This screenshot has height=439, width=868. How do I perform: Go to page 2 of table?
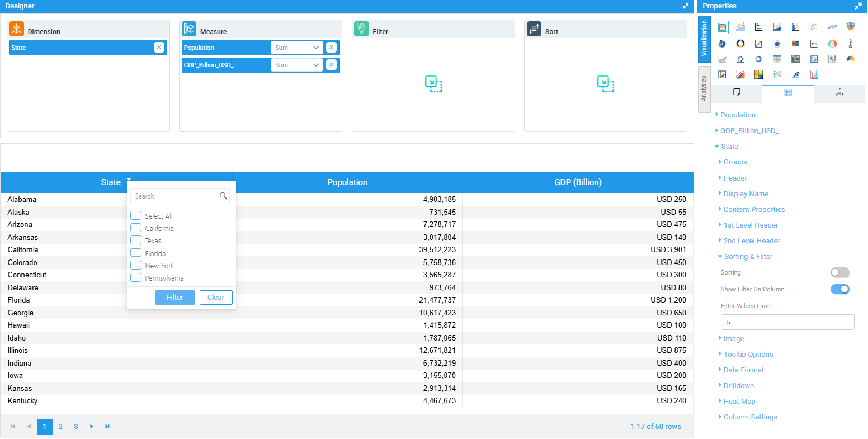tap(60, 427)
